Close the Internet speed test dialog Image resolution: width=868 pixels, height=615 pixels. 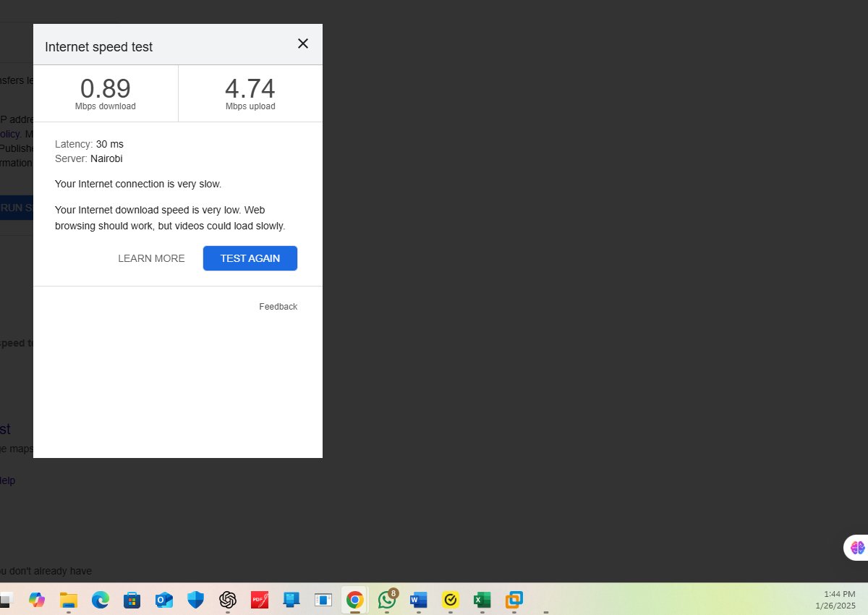(x=303, y=43)
